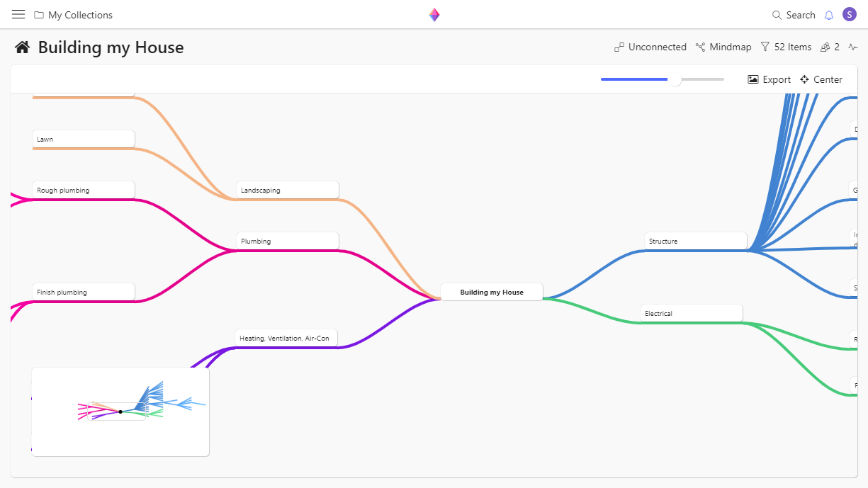Click the app logo in the header
Image resolution: width=868 pixels, height=488 pixels.
coord(434,15)
